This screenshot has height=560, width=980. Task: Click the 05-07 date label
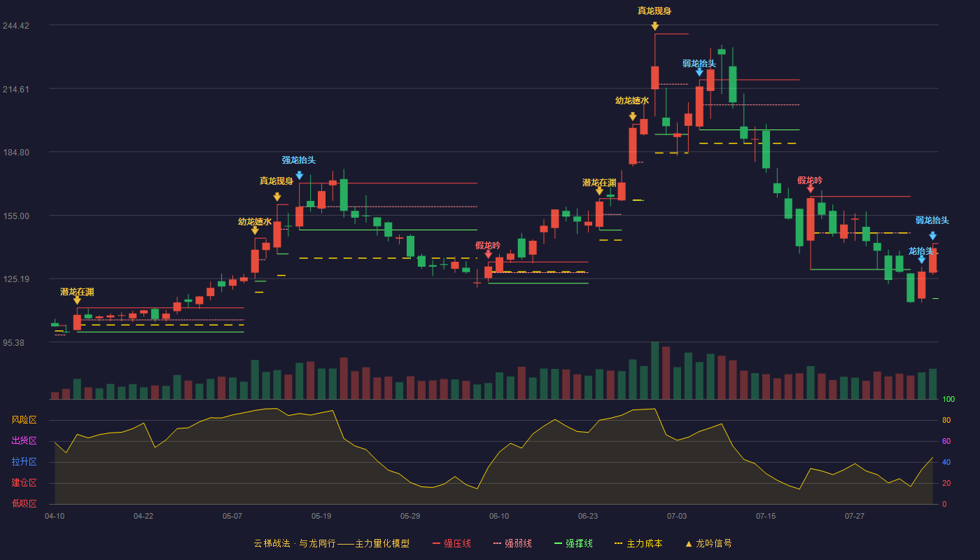coord(232,516)
